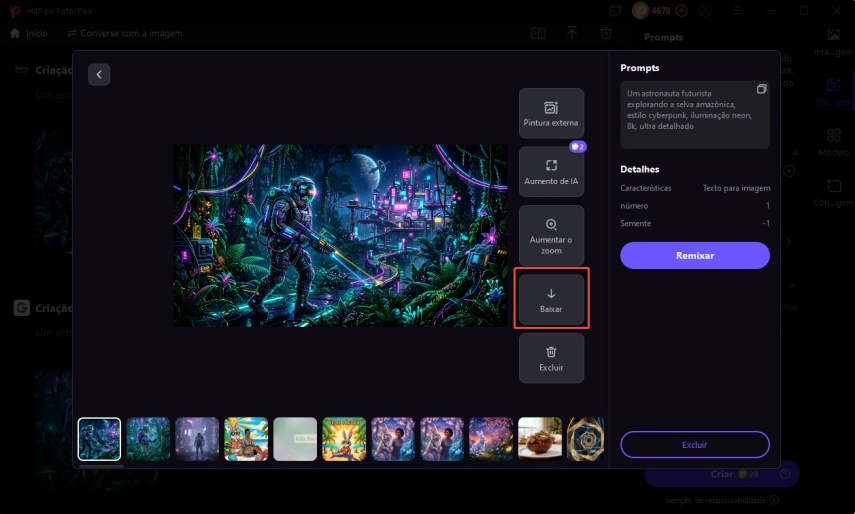Click the outlined Excluir button in the right panel
Image resolution: width=855 pixels, height=514 pixels.
pyautogui.click(x=694, y=444)
